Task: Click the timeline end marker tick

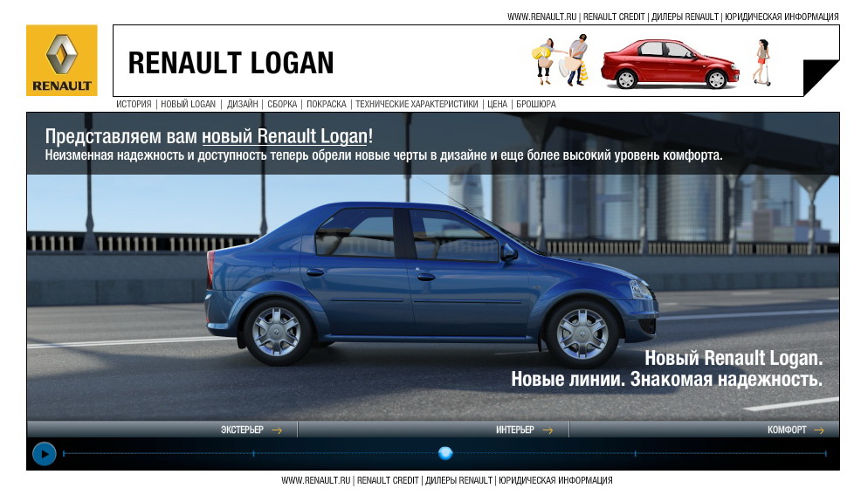Action: (826, 453)
